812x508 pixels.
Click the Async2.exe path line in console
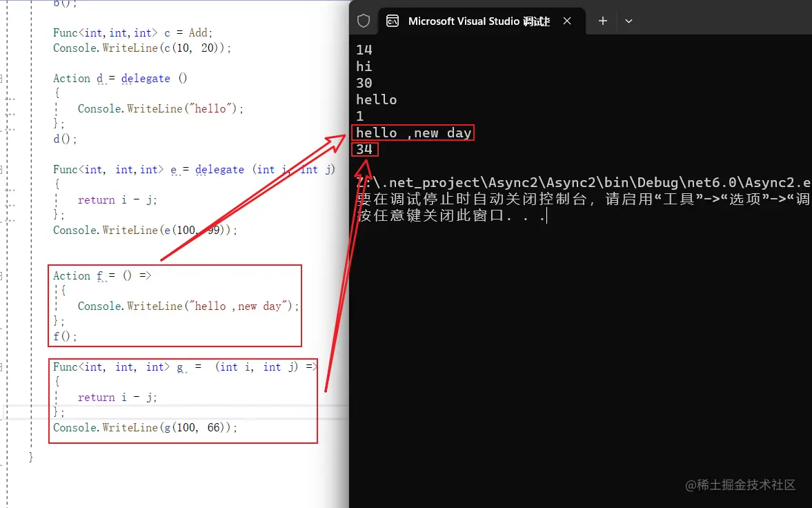[584, 182]
